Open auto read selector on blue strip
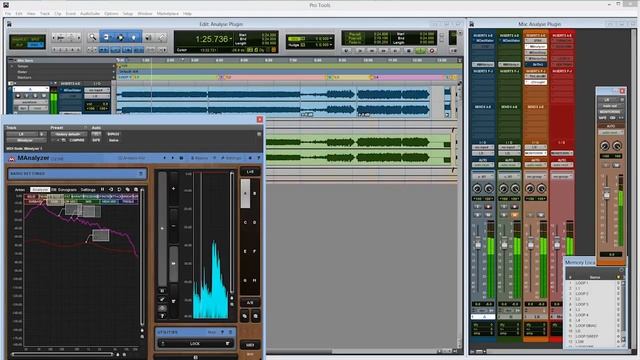640x360 pixels. pyautogui.click(x=483, y=165)
